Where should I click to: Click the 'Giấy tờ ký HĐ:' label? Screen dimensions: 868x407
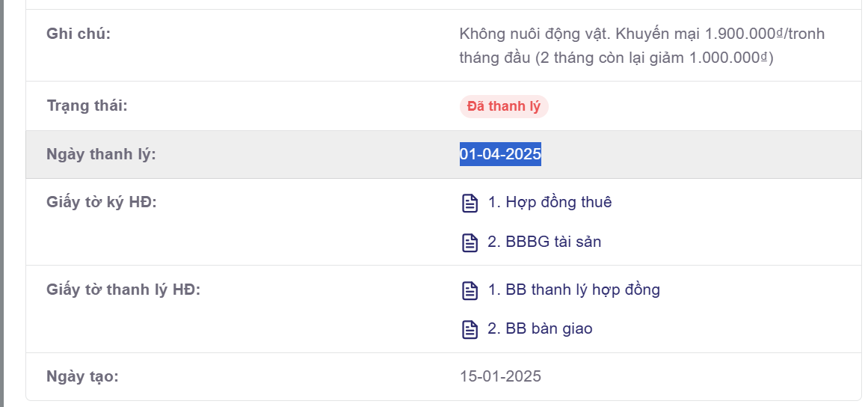point(101,202)
